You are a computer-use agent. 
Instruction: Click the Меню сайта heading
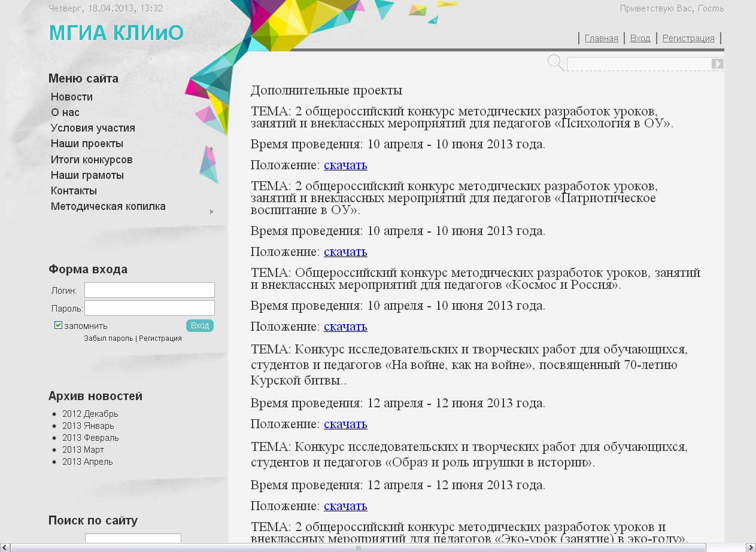83,78
